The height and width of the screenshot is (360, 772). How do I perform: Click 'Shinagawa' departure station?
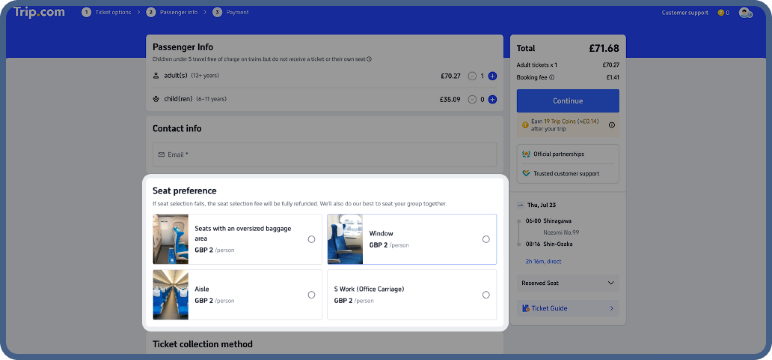558,221
